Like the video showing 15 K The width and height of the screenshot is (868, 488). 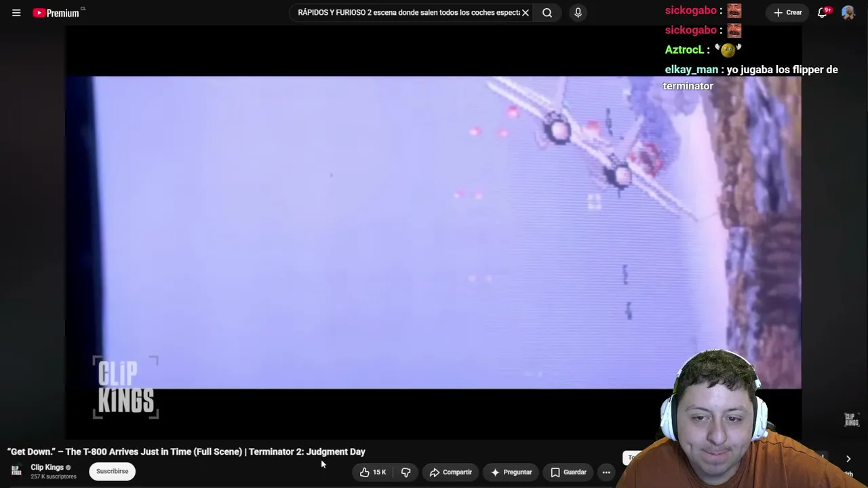point(372,472)
